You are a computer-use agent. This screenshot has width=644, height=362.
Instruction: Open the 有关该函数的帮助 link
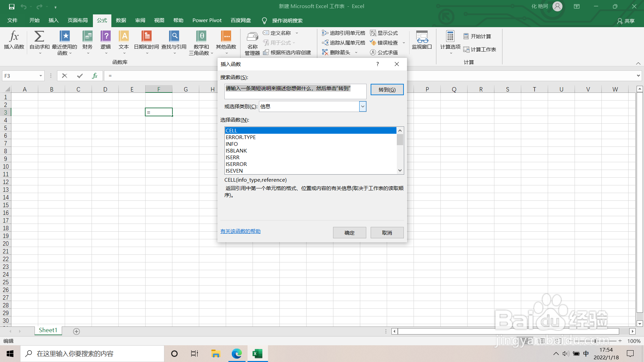(240, 231)
